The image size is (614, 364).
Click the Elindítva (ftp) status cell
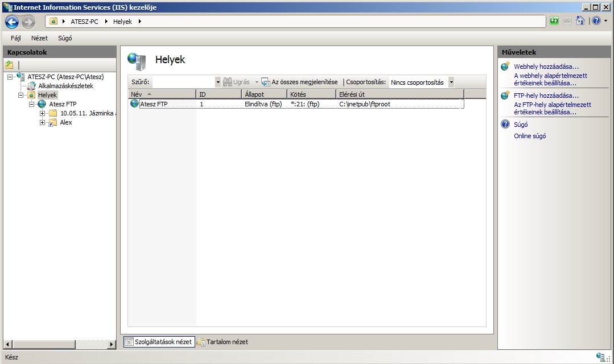click(x=263, y=104)
